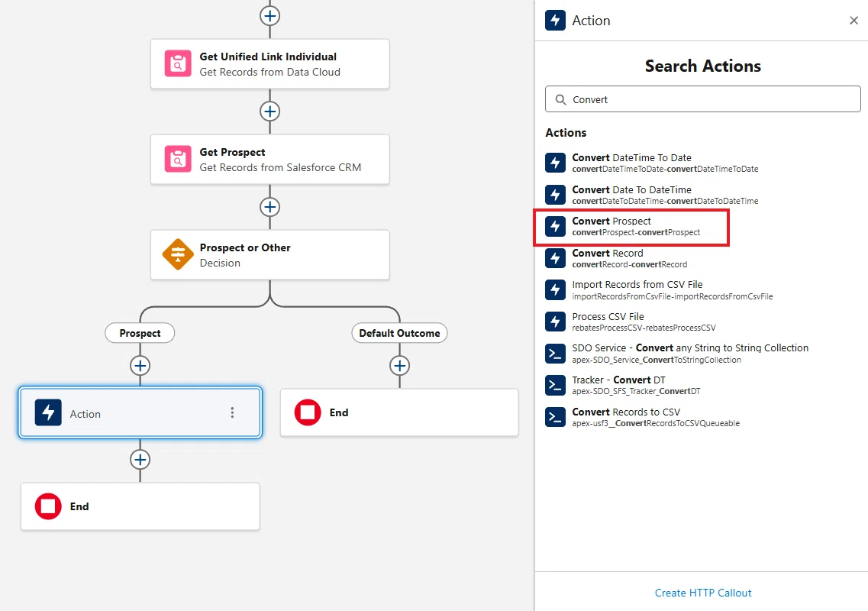Click the Convert Prospect lightning icon
This screenshot has height=611, width=868.
coord(555,227)
